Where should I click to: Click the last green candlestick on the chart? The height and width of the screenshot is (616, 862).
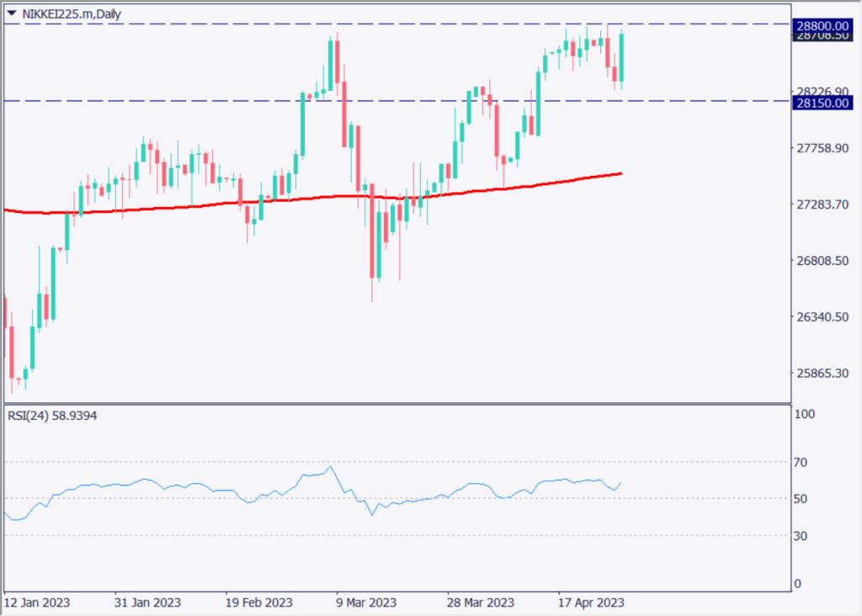[x=621, y=57]
